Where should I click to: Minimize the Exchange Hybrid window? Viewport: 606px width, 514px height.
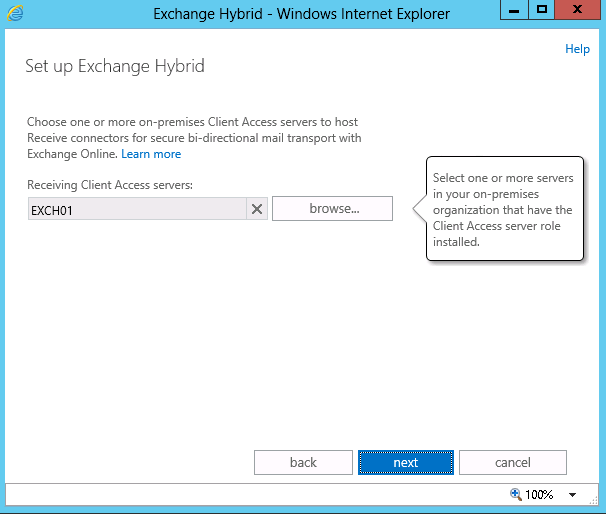coord(514,10)
